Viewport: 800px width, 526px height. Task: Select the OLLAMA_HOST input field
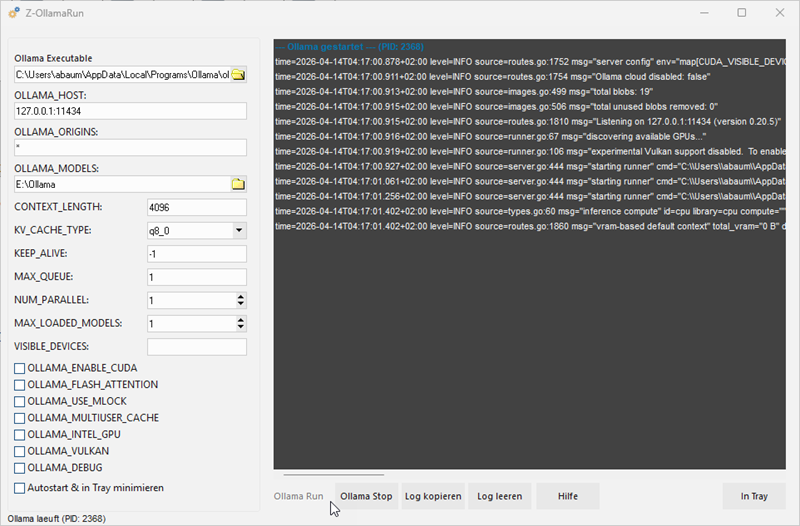point(130,111)
